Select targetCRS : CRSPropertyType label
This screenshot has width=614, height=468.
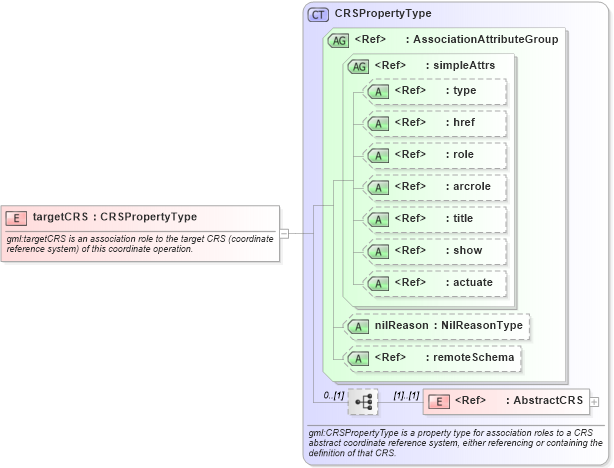[115, 217]
